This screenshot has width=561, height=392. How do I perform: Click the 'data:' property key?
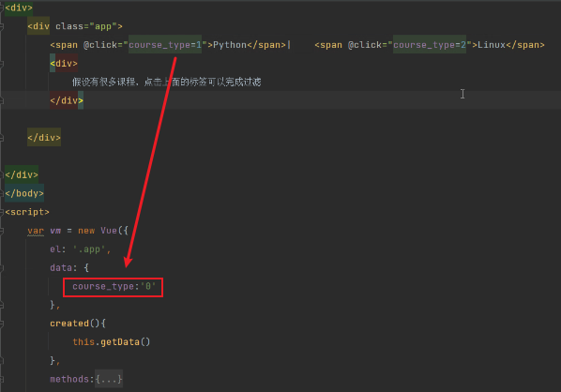point(64,268)
